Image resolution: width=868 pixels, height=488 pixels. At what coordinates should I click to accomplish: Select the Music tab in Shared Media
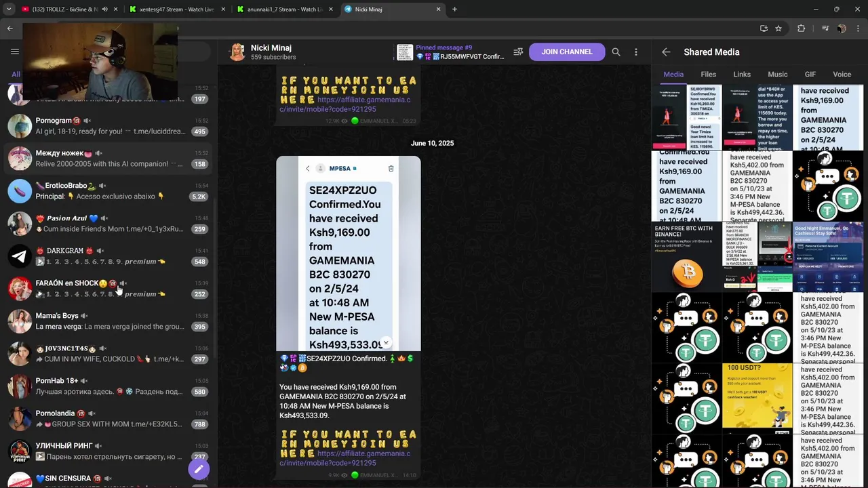[x=778, y=75]
